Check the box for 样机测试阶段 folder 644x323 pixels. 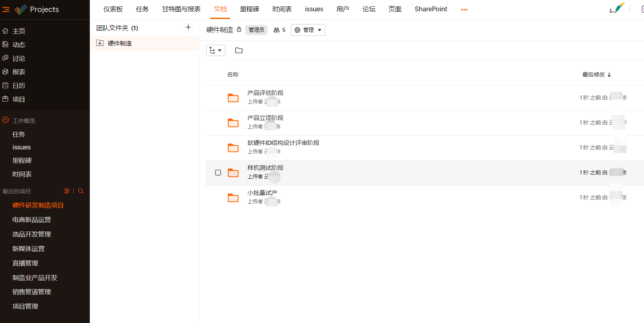click(218, 173)
